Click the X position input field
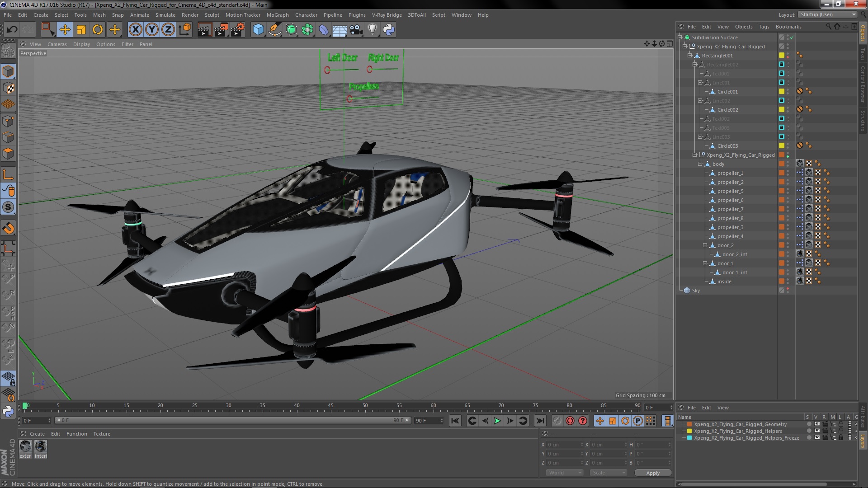The image size is (868, 488). (565, 445)
